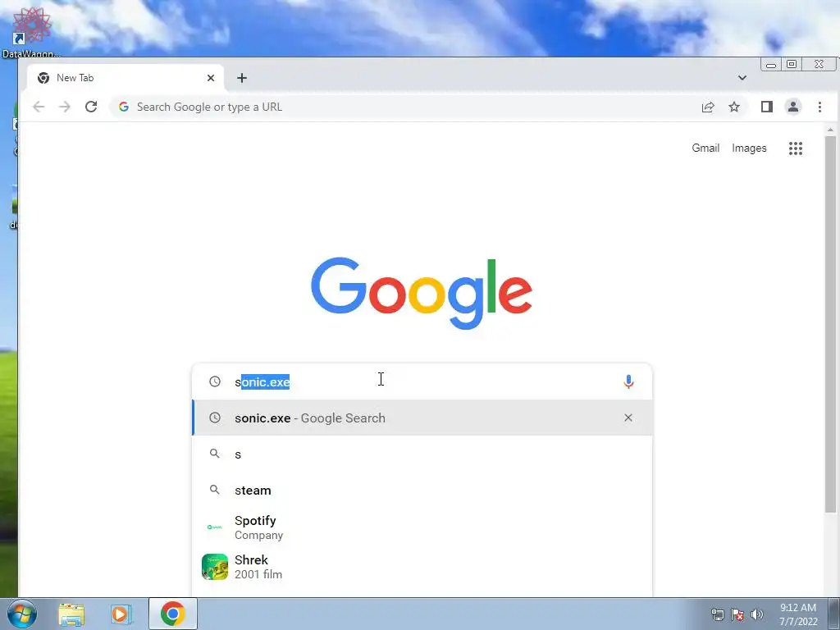Click the browser forward arrow

[65, 107]
